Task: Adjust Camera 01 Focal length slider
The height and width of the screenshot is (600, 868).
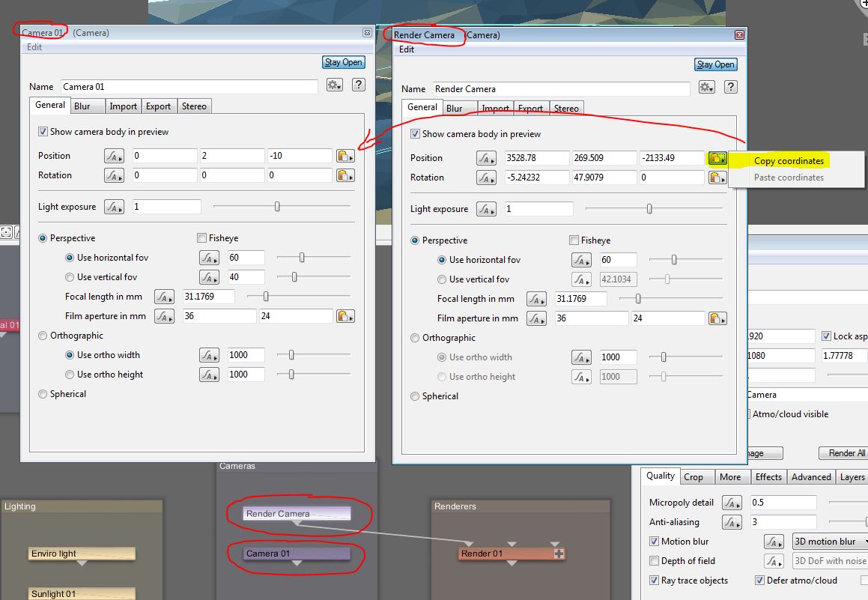Action: coord(267,297)
